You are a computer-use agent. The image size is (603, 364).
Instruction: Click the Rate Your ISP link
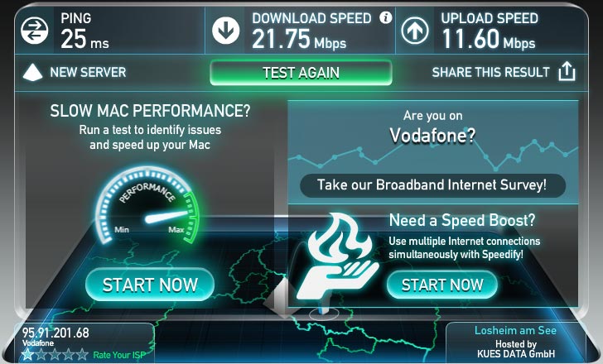click(119, 355)
